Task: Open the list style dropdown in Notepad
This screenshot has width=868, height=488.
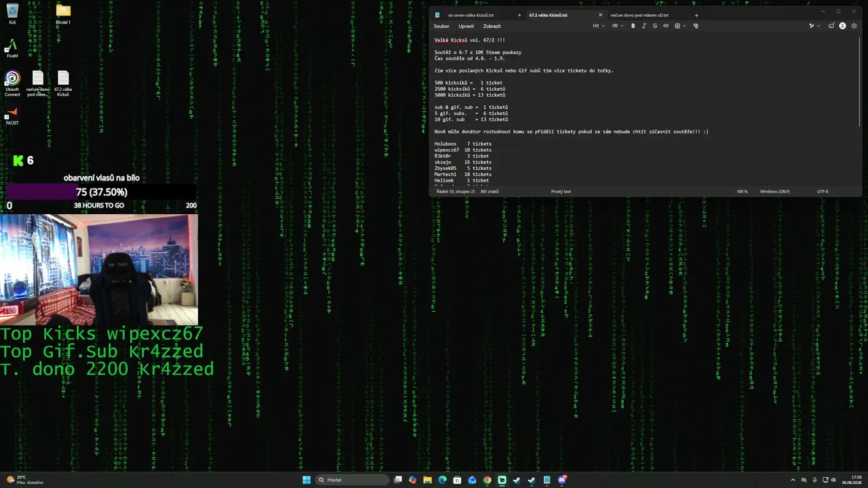Action: coord(617,26)
